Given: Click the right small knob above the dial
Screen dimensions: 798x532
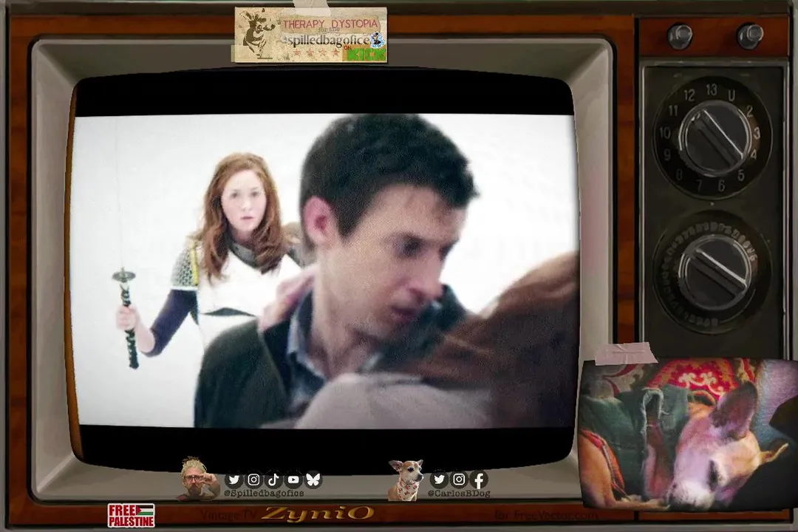Looking at the screenshot, I should pos(750,37).
